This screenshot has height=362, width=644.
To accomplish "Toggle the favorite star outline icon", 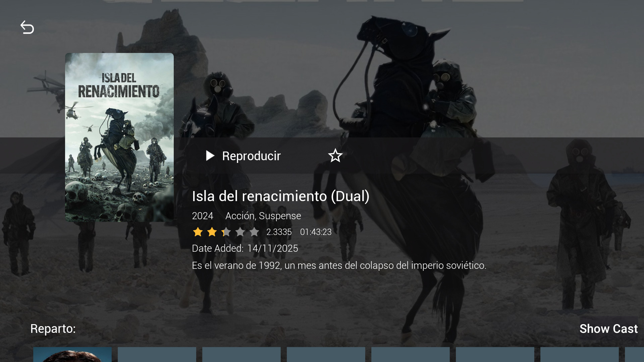I will click(335, 156).
